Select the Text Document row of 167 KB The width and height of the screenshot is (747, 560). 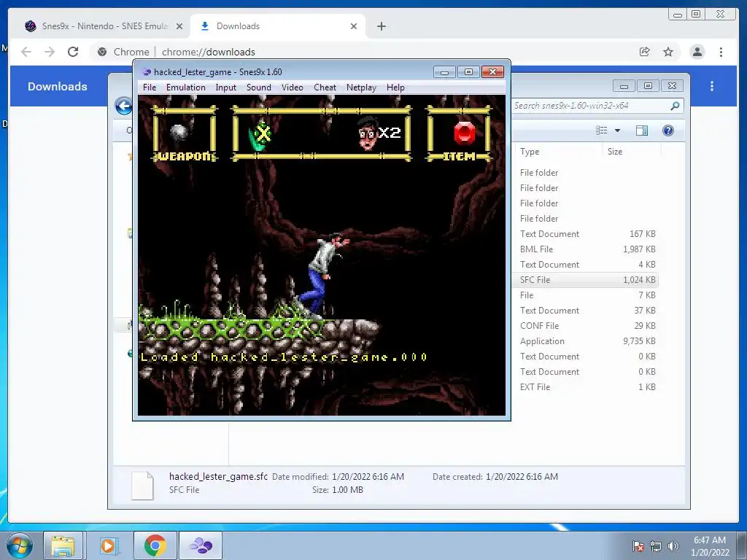point(587,234)
